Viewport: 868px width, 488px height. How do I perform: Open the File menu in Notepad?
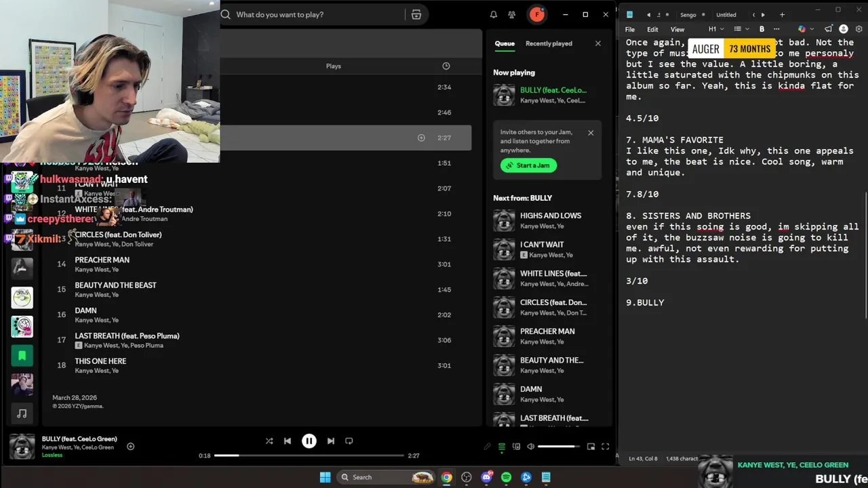click(x=630, y=29)
